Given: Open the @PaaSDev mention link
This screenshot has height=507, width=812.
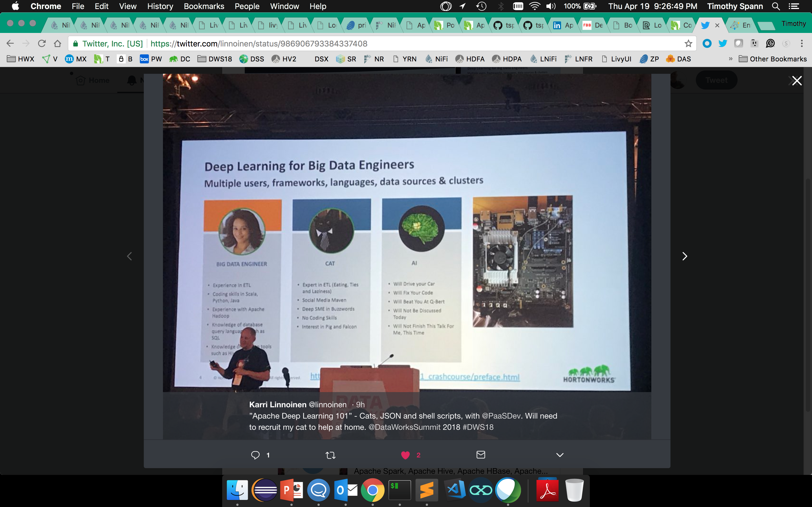Looking at the screenshot, I should pyautogui.click(x=501, y=416).
